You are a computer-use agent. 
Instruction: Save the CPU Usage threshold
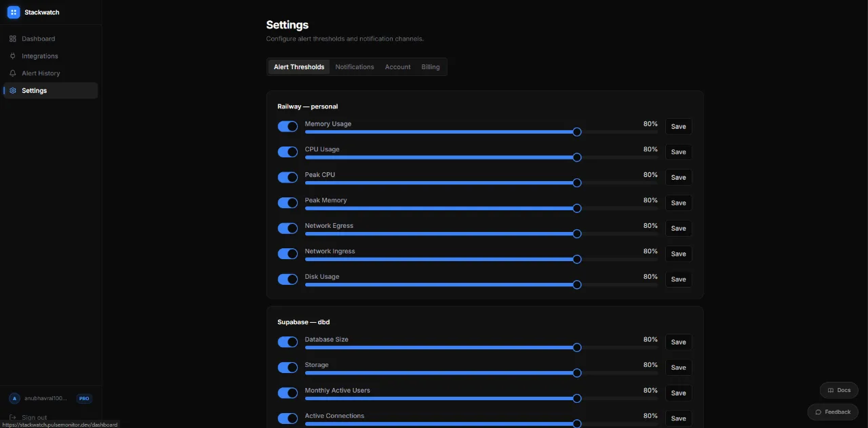tap(678, 152)
